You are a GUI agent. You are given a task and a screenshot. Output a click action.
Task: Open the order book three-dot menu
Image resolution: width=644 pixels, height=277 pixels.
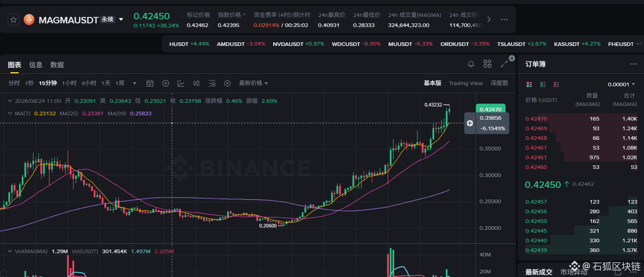(633, 64)
